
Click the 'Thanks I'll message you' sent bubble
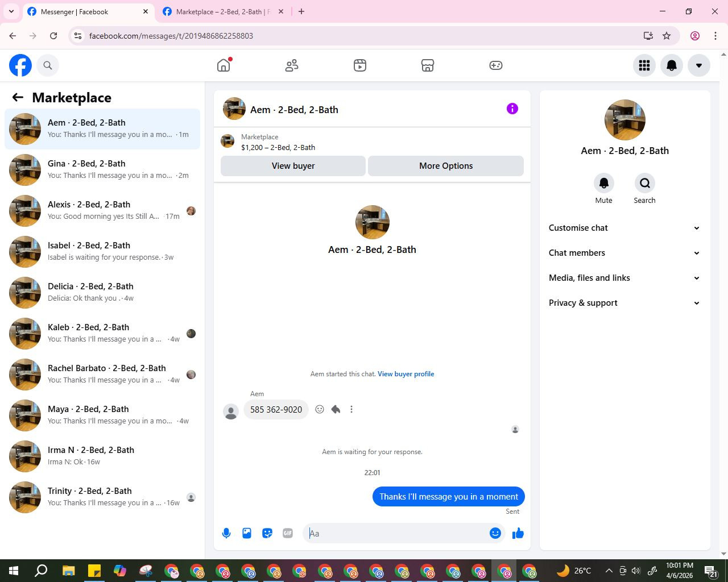pyautogui.click(x=449, y=497)
